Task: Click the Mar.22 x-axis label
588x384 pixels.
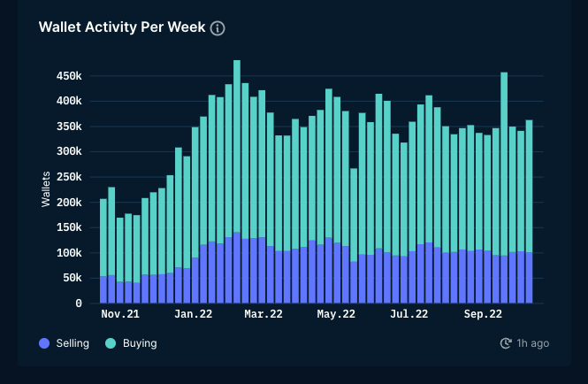Action: click(263, 314)
